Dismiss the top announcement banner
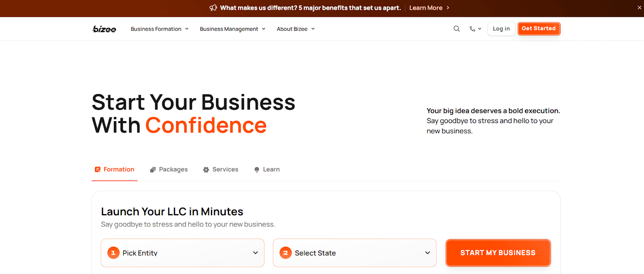This screenshot has width=644, height=274. [x=640, y=8]
